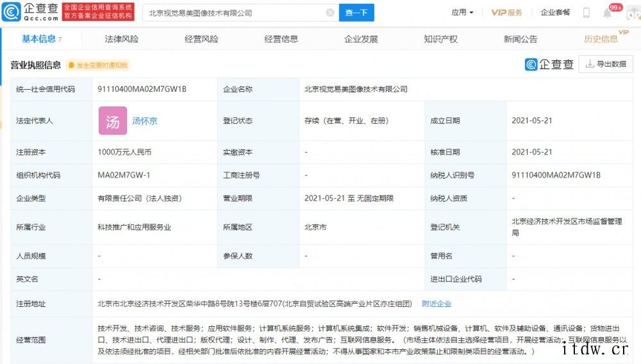Click the 附近企业 nearby companies link
The width and height of the screenshot is (641, 364).
(437, 304)
